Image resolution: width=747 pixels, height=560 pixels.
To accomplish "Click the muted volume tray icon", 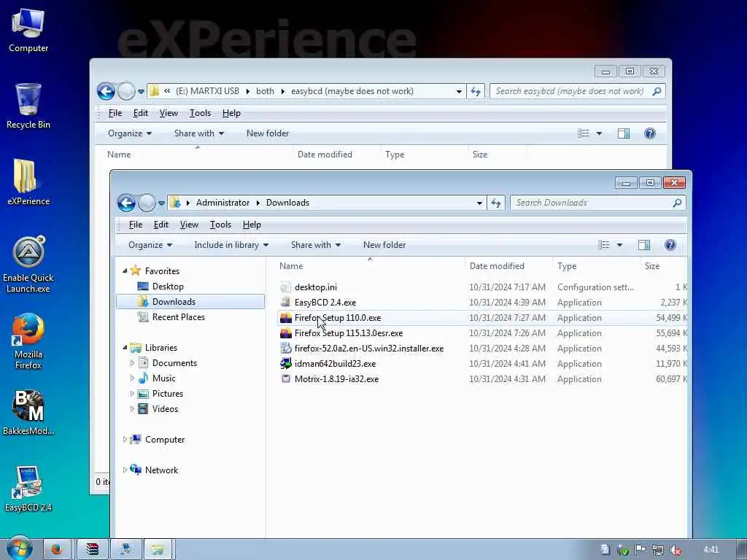I will coord(675,550).
